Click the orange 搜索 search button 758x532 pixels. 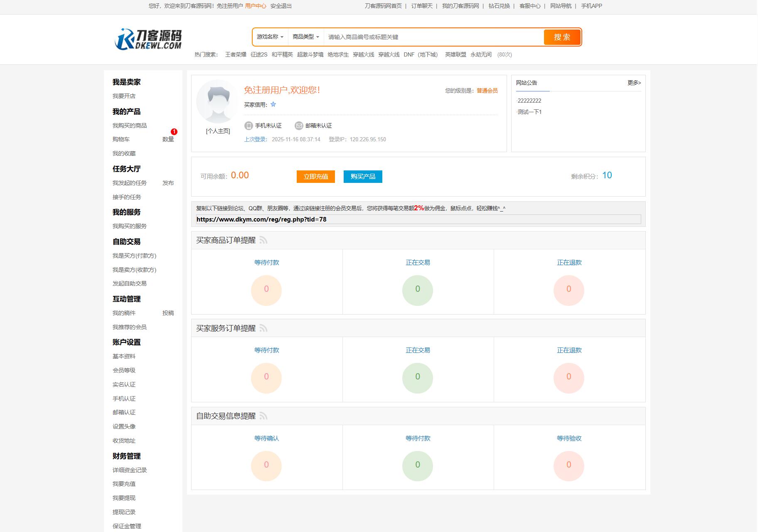(562, 37)
